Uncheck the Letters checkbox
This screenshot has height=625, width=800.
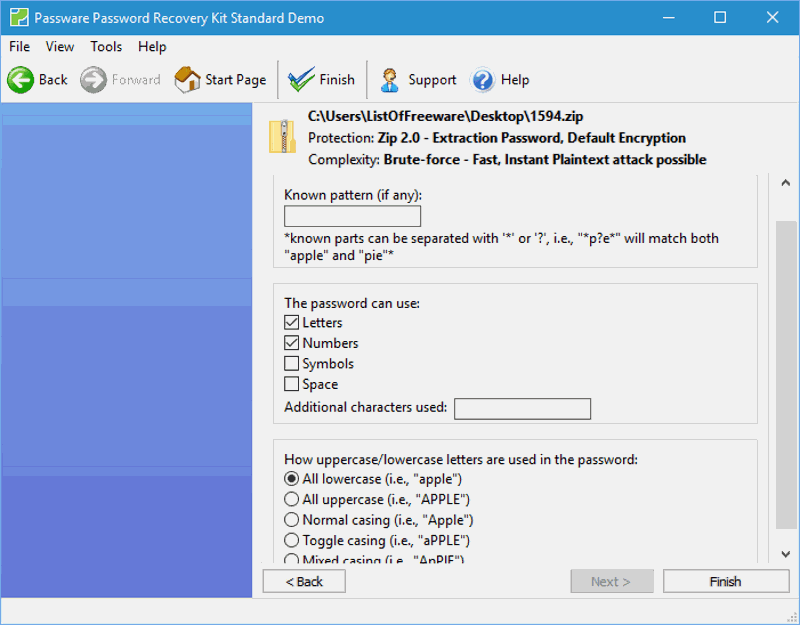[291, 322]
